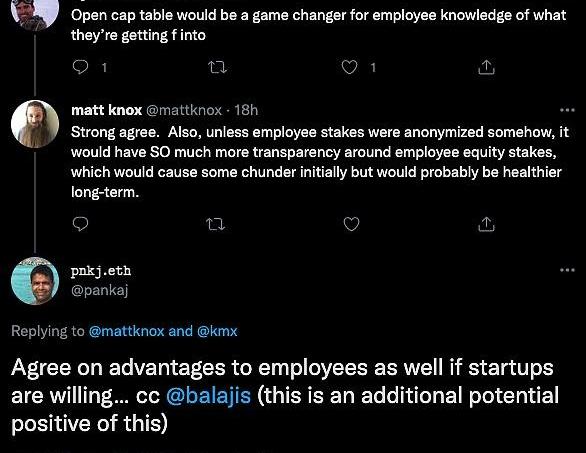Open the @mattknox handle in the tweet header
This screenshot has width=586, height=453.
click(183, 110)
